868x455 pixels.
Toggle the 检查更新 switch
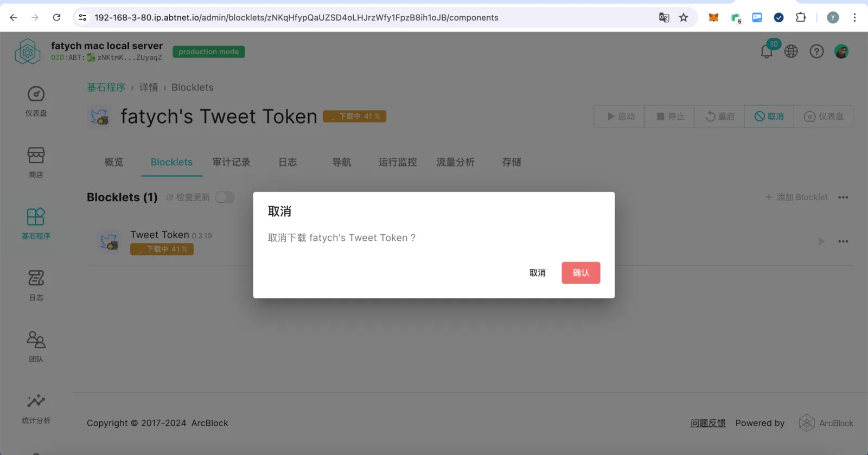click(225, 197)
